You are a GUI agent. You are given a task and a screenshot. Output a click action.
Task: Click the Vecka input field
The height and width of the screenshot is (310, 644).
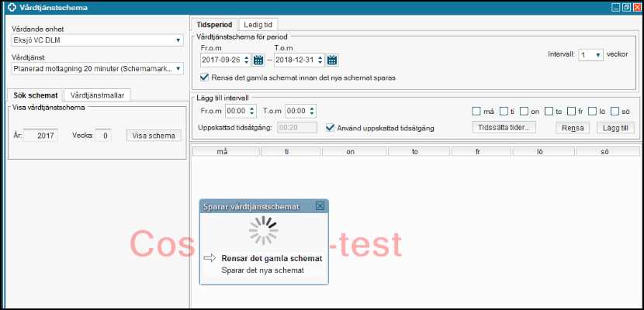(x=103, y=136)
